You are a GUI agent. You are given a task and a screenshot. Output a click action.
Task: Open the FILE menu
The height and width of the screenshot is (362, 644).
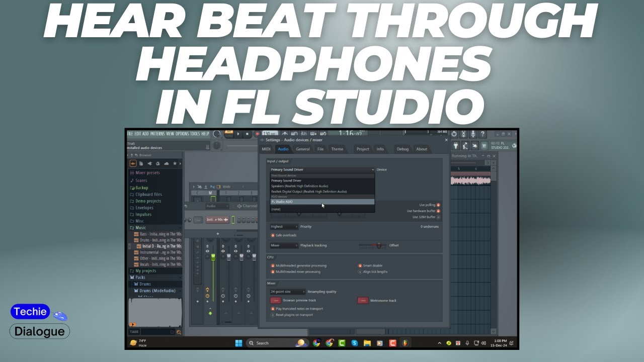[x=130, y=134]
